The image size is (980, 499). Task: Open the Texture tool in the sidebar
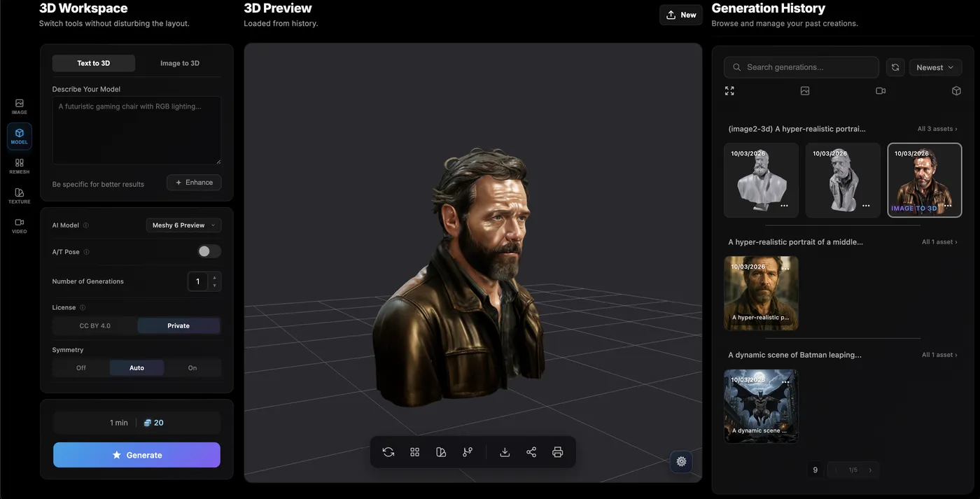click(20, 196)
